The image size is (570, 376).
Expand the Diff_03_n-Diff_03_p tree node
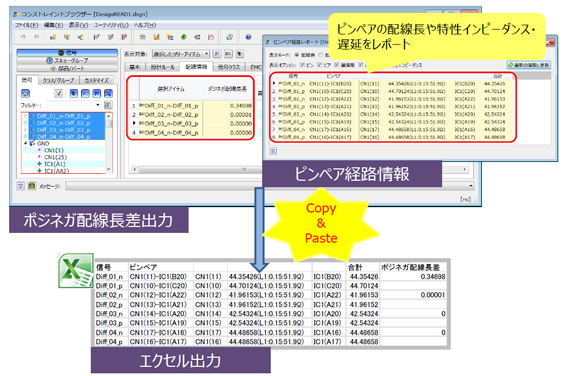[25, 130]
